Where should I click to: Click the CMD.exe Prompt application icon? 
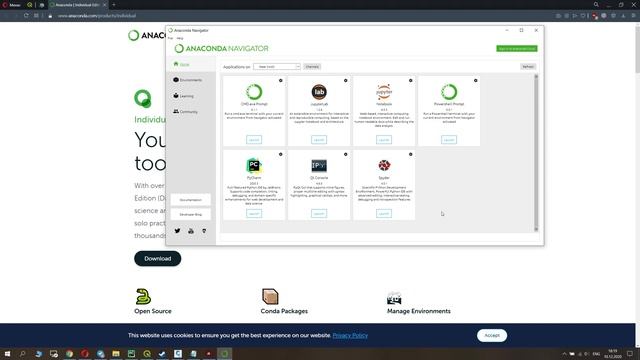click(254, 92)
